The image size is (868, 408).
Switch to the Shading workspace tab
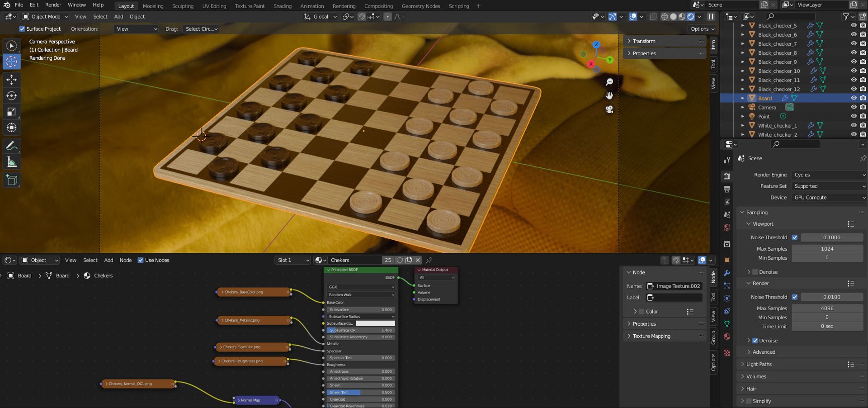pos(282,6)
